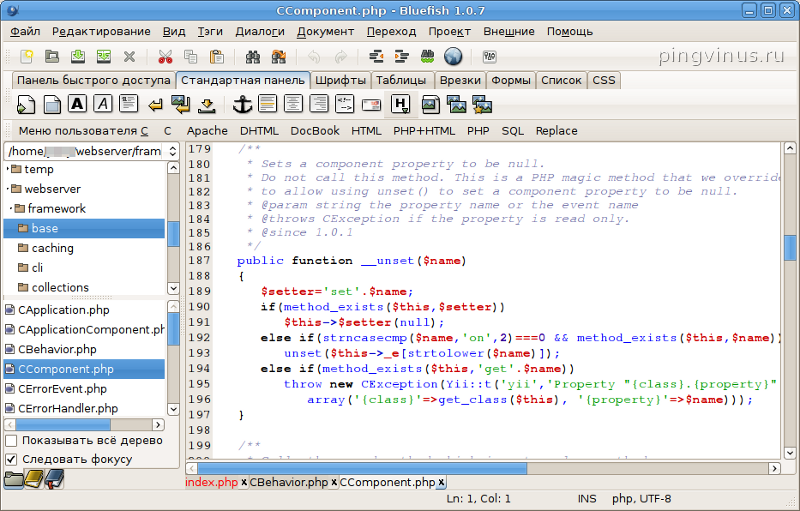Viewport: 800px width, 511px height.
Task: Create a new file with the New icon
Action: (26, 56)
